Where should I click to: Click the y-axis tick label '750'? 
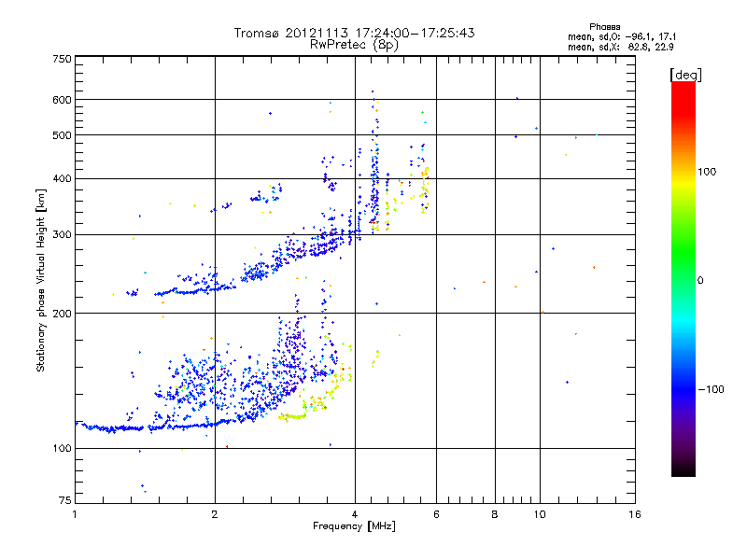62,59
